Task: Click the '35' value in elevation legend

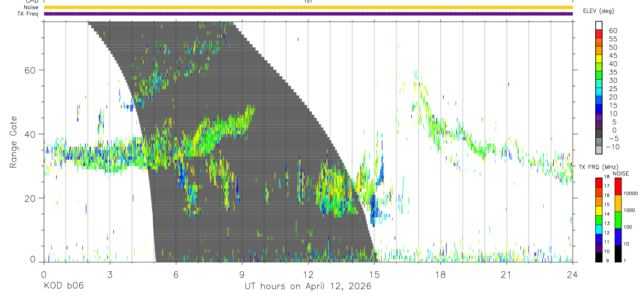Action: 613,72
